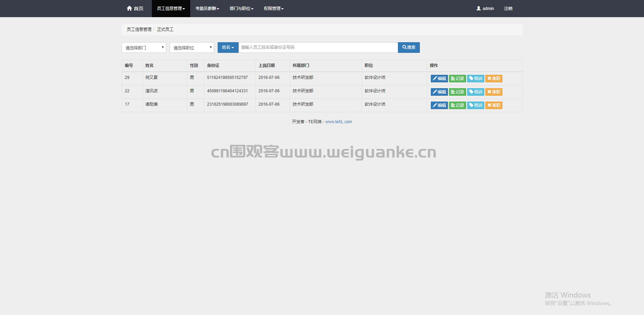Go to 首页 via the home icon
The width and height of the screenshot is (644, 315).
click(129, 8)
